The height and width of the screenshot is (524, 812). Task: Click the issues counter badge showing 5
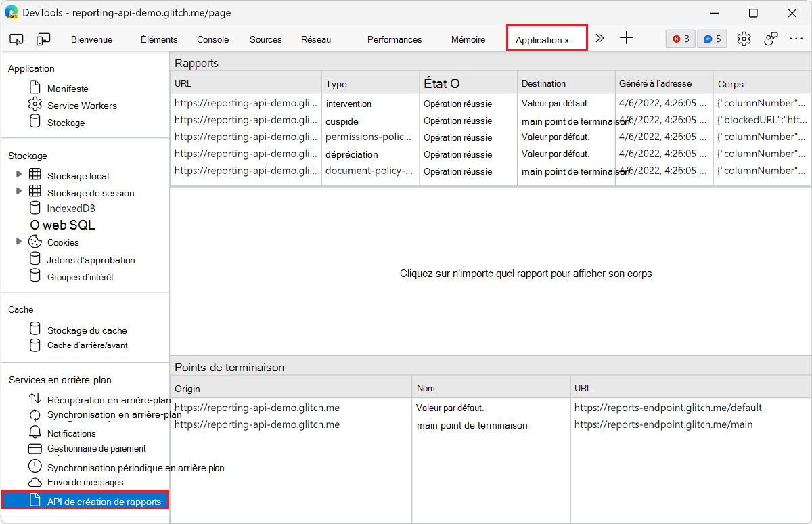pyautogui.click(x=712, y=39)
